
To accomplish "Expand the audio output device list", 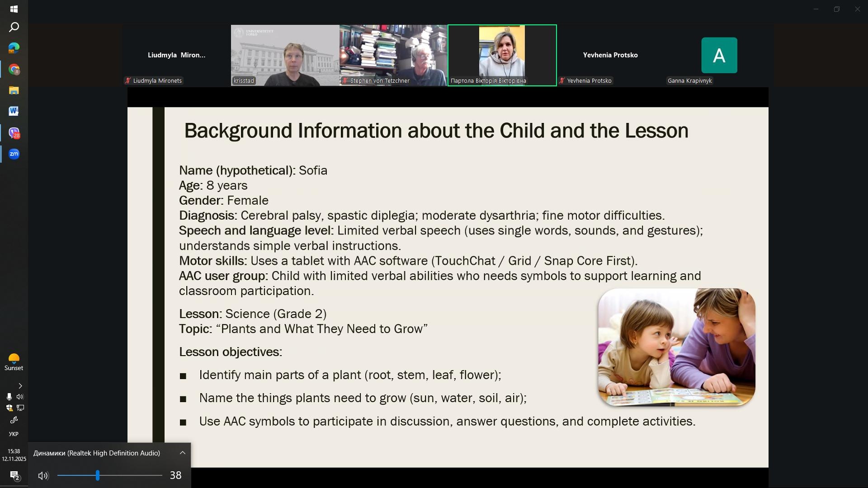I will (x=183, y=453).
